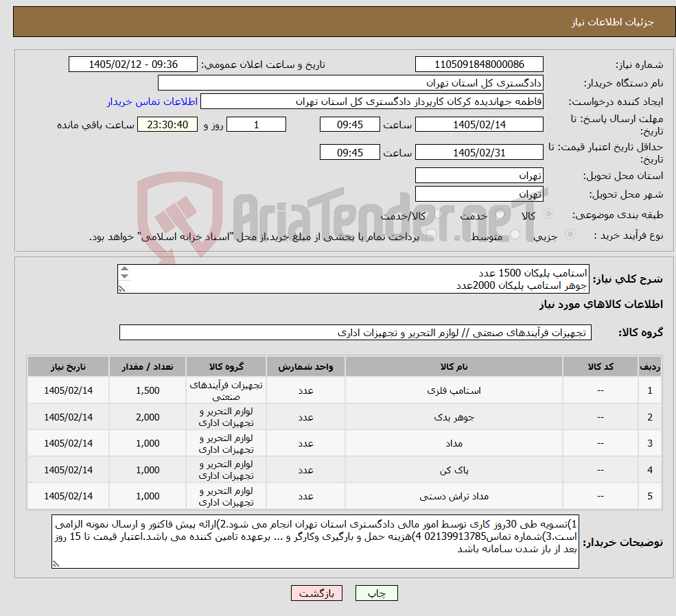Screen dimensions: 676x616
Task: Click resize handle of شرح کلی نیاز box
Action: (121, 289)
